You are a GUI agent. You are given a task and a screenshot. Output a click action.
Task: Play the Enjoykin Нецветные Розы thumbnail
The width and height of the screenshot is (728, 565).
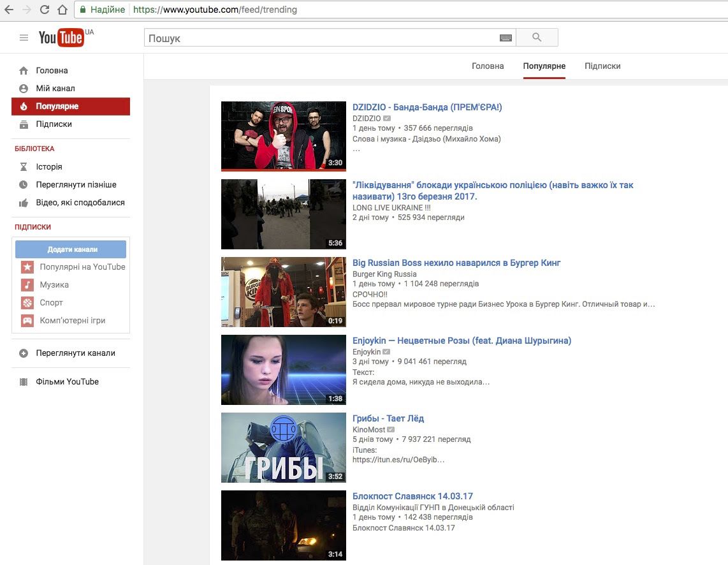284,370
